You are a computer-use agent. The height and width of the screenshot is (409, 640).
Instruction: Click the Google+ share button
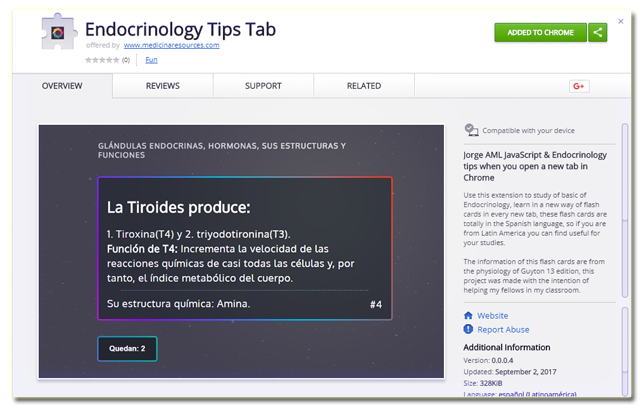(x=579, y=86)
